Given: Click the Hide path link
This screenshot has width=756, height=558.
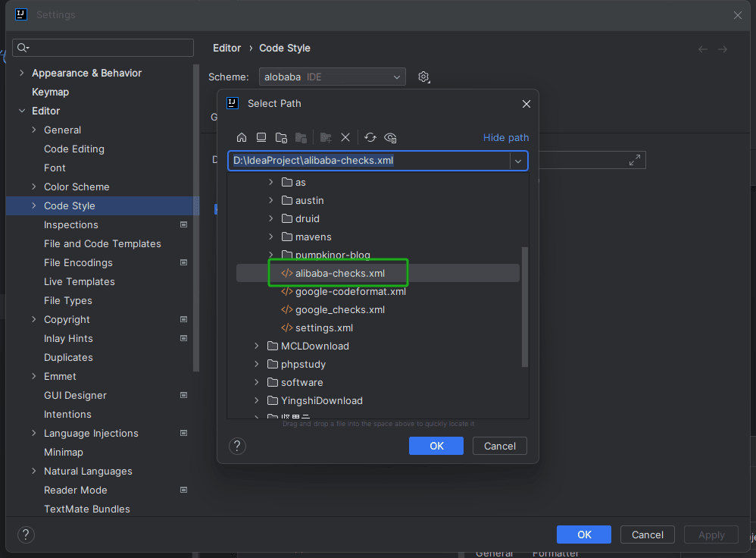Looking at the screenshot, I should [x=506, y=137].
